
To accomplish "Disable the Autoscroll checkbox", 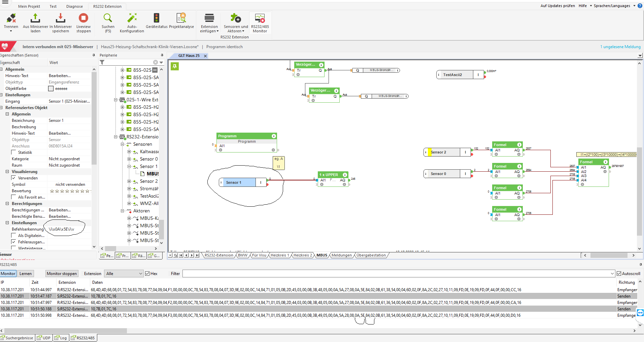I will point(619,274).
